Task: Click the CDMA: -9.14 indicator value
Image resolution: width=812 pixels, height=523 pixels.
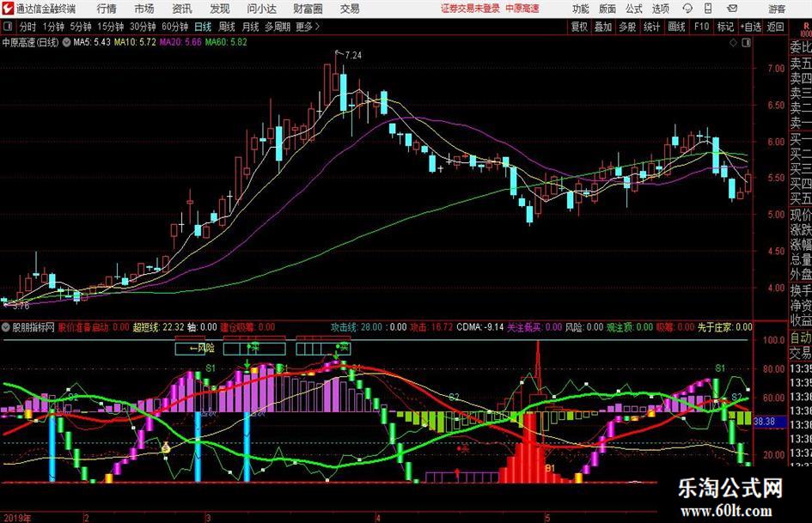Action: 480,327
